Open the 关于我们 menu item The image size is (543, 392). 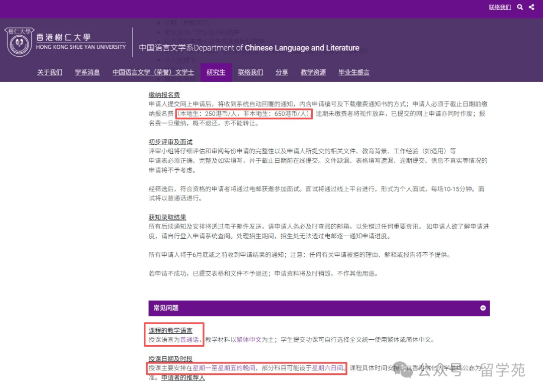(x=50, y=72)
